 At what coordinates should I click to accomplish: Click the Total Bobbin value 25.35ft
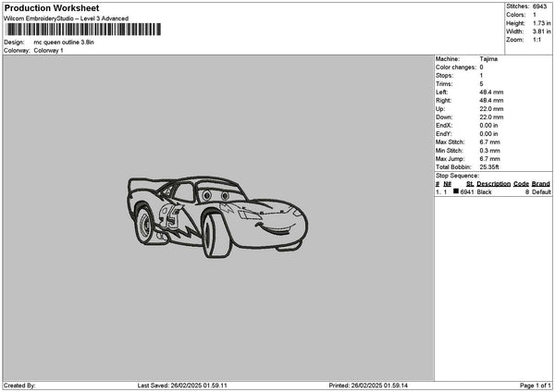[489, 167]
